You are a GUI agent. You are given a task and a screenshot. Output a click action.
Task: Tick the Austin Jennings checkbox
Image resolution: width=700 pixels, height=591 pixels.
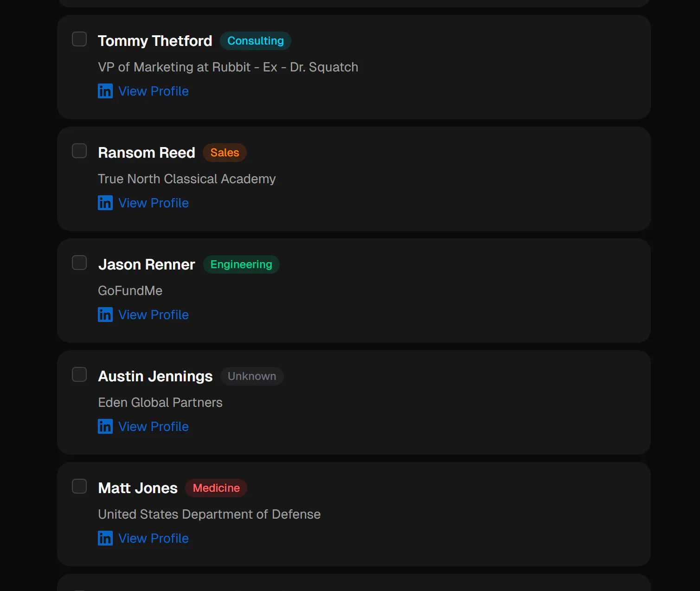(x=79, y=374)
